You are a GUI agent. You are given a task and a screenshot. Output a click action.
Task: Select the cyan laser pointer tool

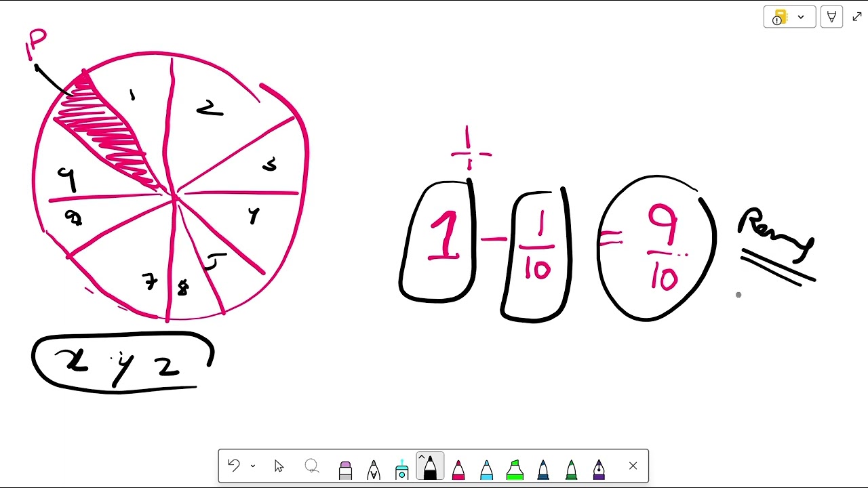(x=401, y=468)
